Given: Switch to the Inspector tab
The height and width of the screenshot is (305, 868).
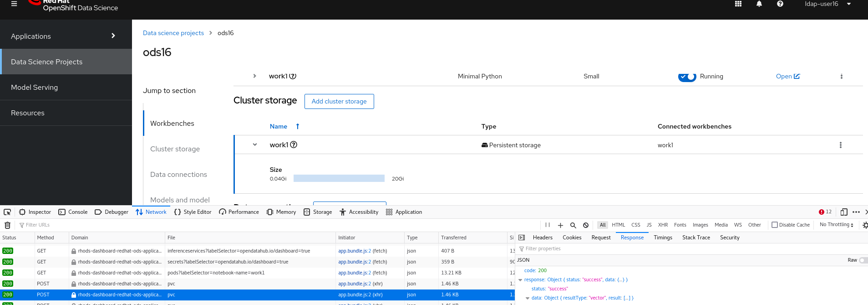Looking at the screenshot, I should 35,212.
